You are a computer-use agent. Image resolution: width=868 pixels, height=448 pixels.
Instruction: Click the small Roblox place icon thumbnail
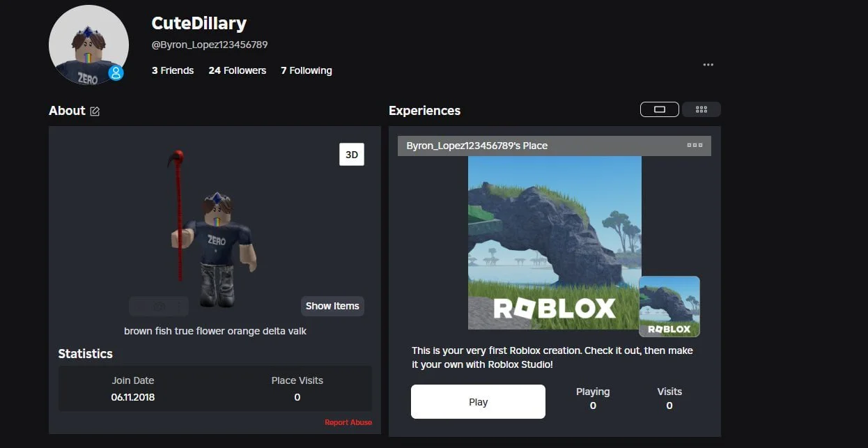(669, 307)
